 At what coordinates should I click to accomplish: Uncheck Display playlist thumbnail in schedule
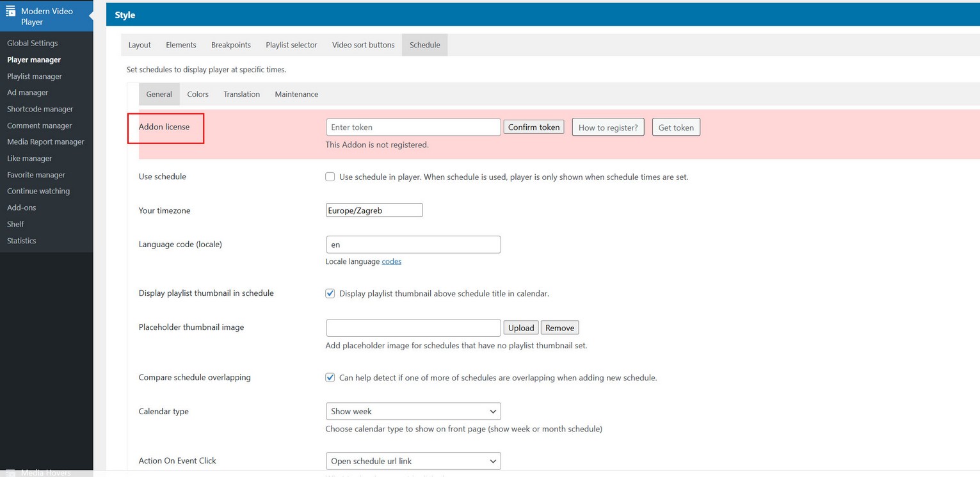pos(330,293)
